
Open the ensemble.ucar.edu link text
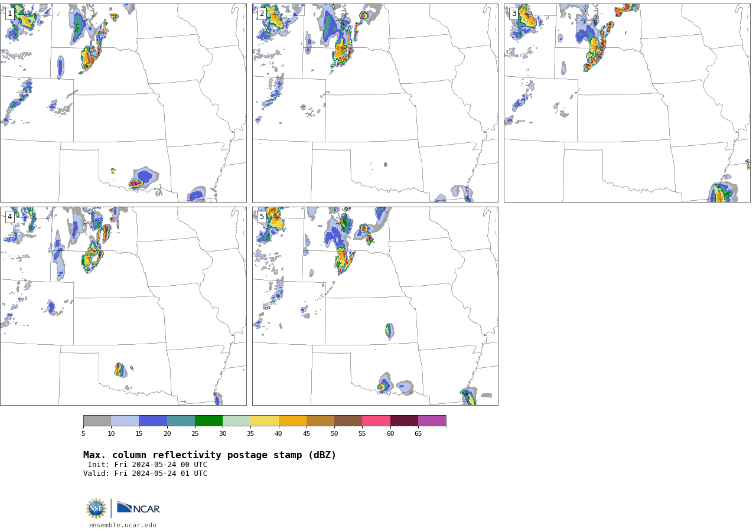click(x=123, y=525)
